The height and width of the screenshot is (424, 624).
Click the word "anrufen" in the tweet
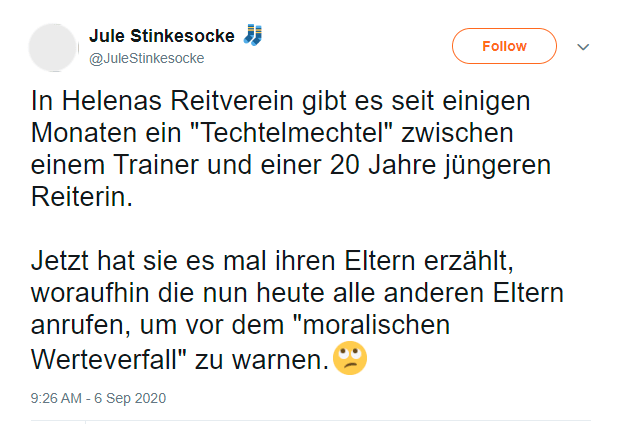pyautogui.click(x=73, y=326)
